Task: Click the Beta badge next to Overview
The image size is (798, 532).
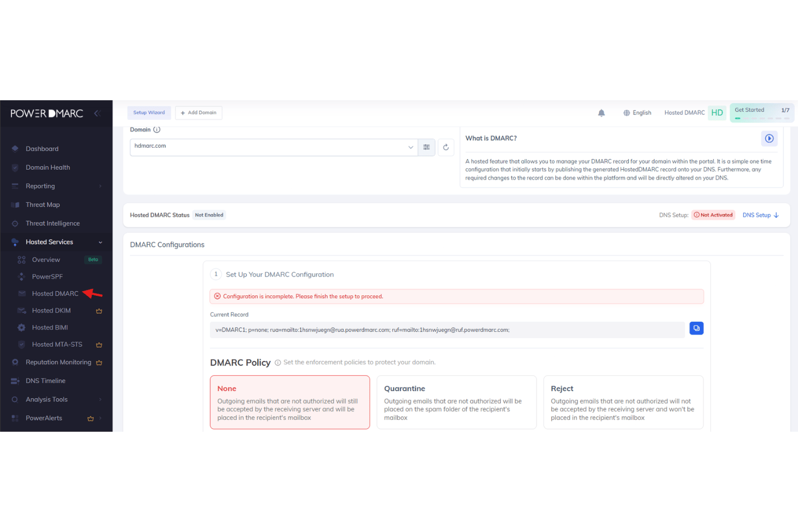Action: 93,260
